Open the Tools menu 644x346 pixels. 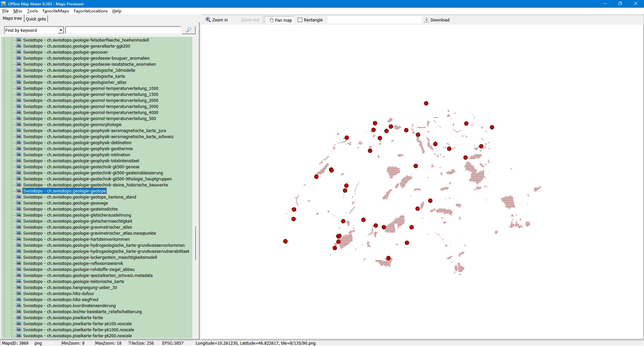pyautogui.click(x=32, y=11)
